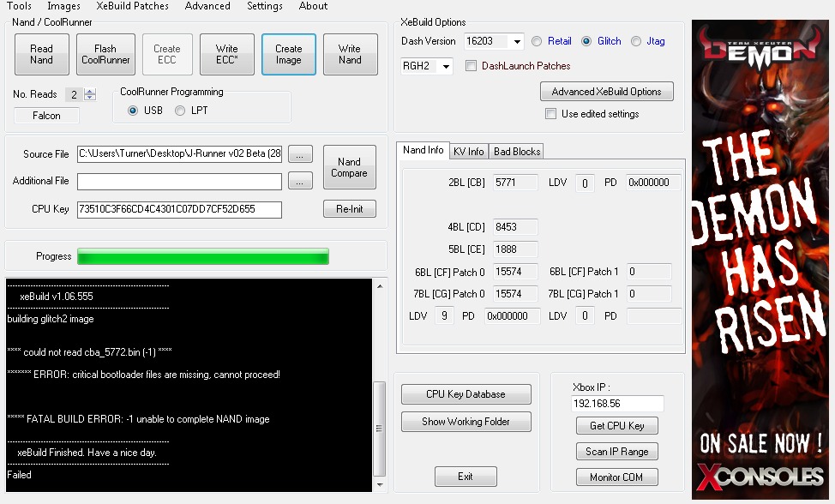Click the Read Nand button
Image resolution: width=835 pixels, height=504 pixels.
pos(41,54)
